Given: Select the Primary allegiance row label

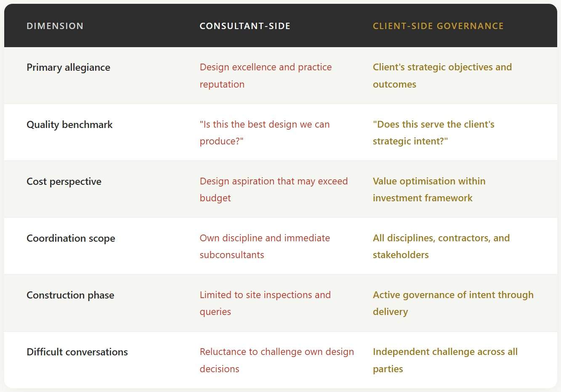Looking at the screenshot, I should click(68, 67).
